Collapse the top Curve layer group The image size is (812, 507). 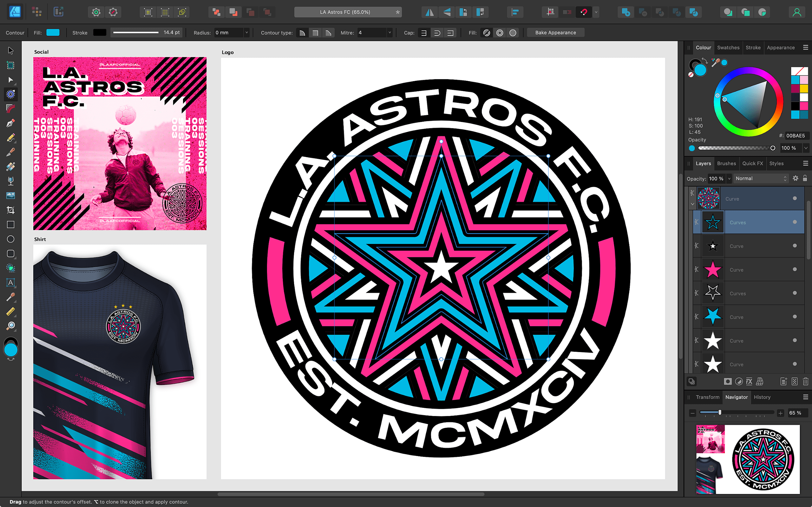pos(692,204)
